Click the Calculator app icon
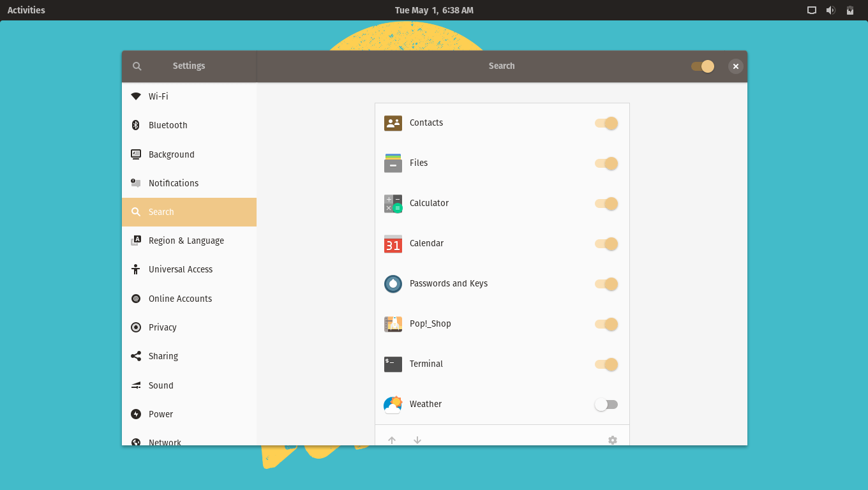The image size is (868, 490). coord(393,204)
